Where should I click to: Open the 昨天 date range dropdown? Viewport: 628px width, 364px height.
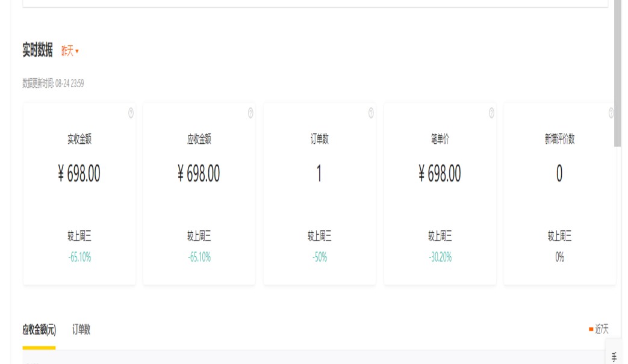coord(69,51)
